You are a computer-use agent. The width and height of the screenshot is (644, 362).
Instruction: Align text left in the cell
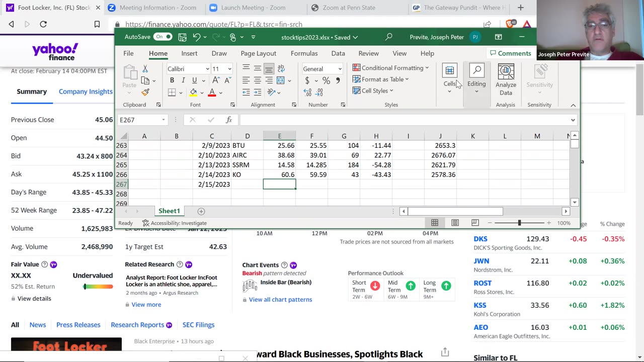pyautogui.click(x=246, y=80)
